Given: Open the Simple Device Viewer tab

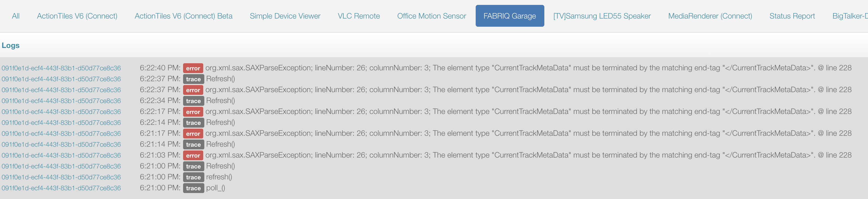Looking at the screenshot, I should click(x=285, y=16).
